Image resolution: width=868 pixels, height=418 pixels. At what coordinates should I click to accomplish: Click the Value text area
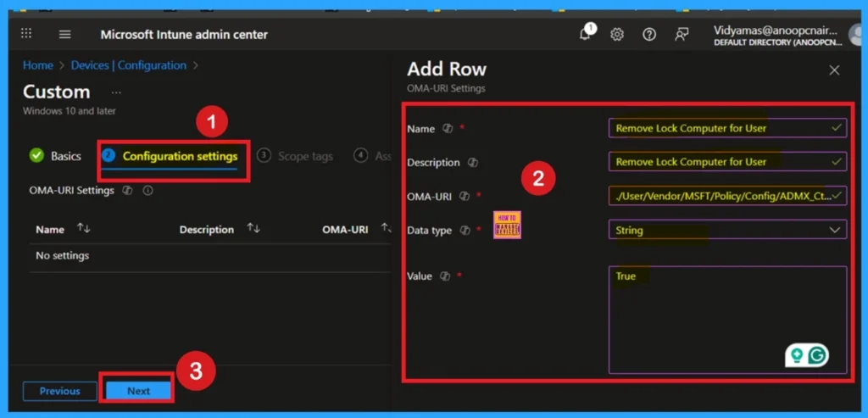[x=727, y=320]
